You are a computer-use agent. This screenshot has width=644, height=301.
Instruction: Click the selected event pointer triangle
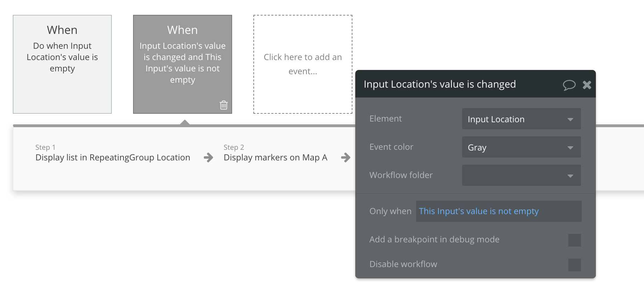pyautogui.click(x=184, y=123)
